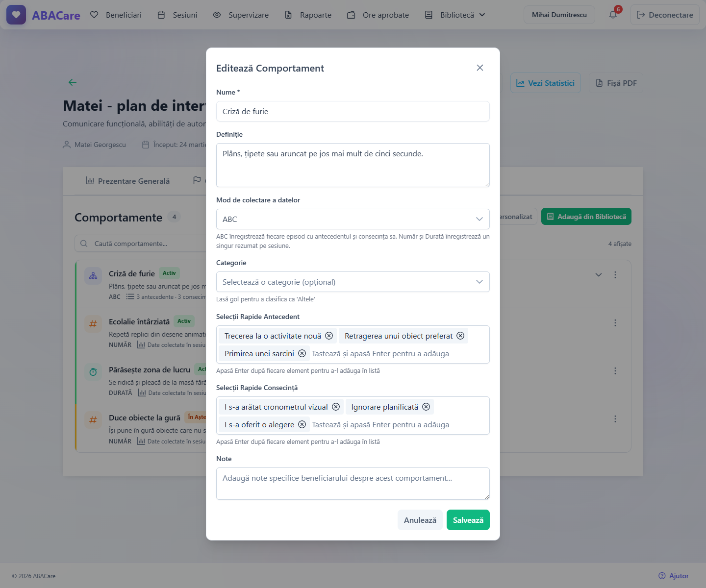The width and height of the screenshot is (706, 588).
Task: Click the Anulează button
Action: coord(420,520)
